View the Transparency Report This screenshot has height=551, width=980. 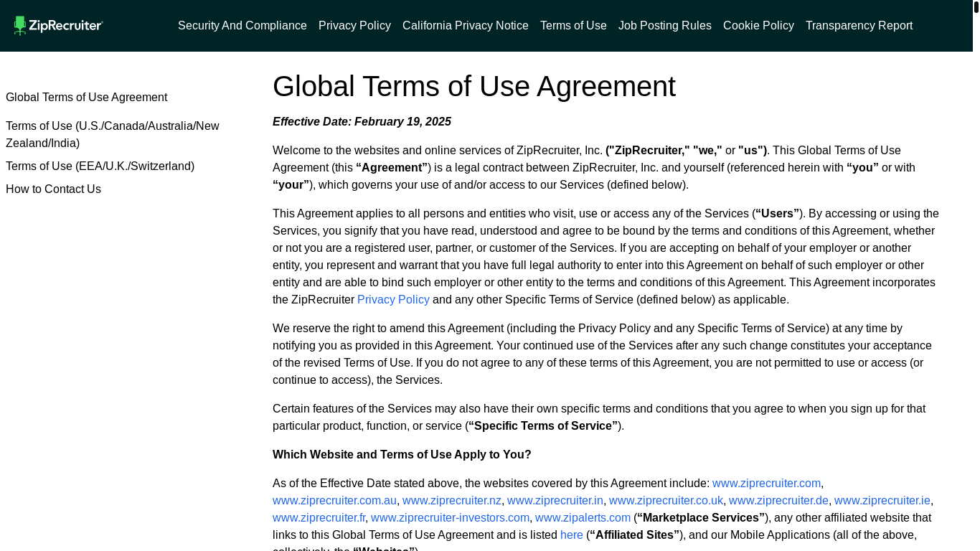859,26
